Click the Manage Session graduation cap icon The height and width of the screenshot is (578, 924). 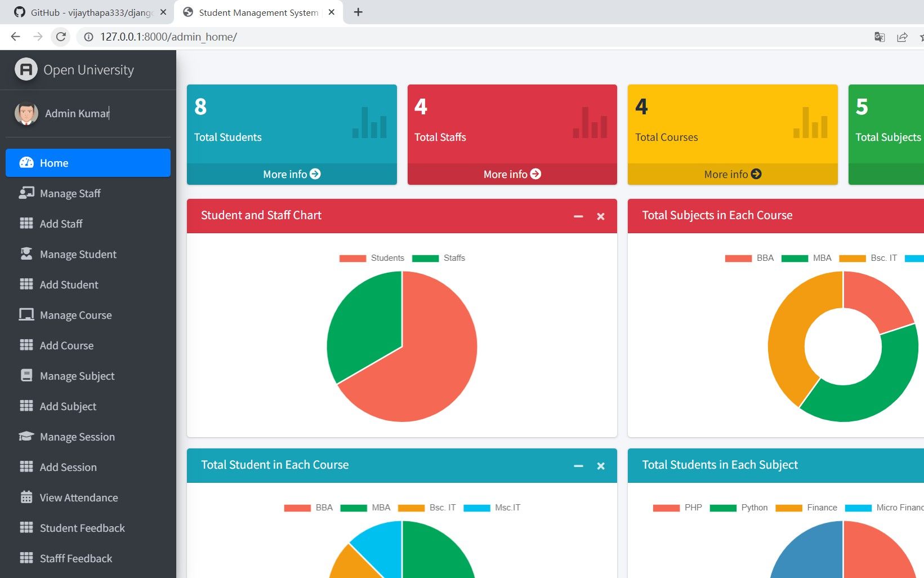click(26, 437)
